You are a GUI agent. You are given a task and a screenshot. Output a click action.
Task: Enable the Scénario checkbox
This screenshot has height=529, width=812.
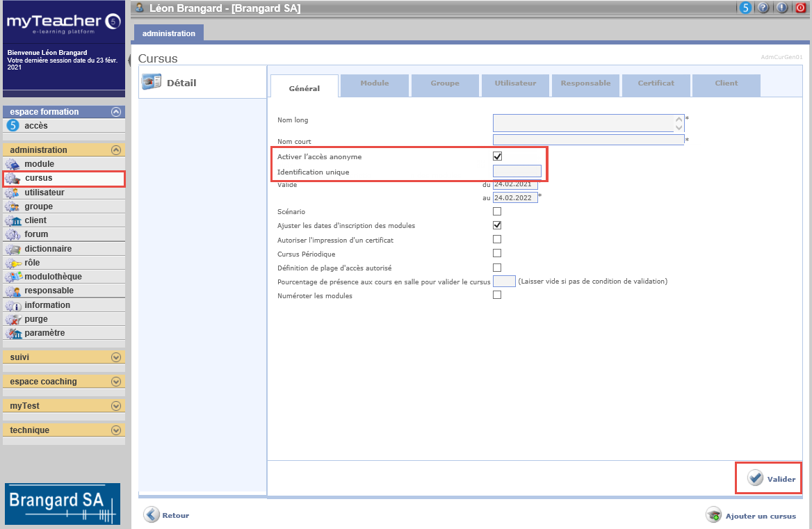(x=497, y=211)
